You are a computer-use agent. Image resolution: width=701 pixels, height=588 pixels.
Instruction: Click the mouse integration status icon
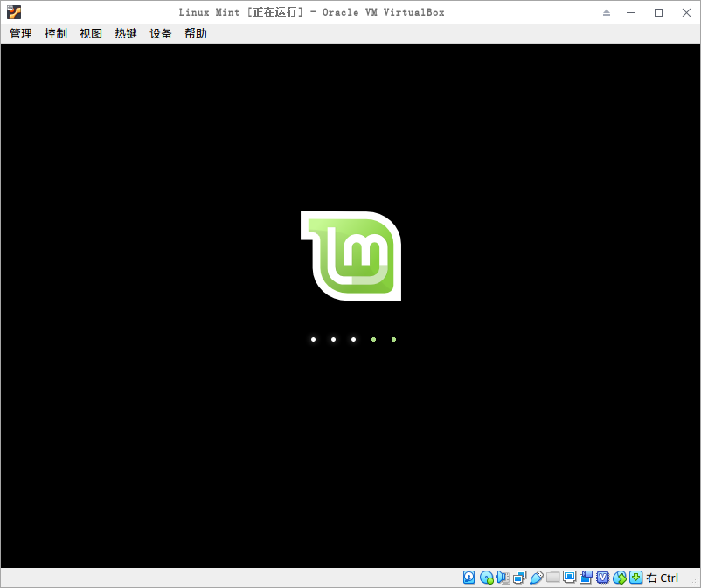pos(620,578)
